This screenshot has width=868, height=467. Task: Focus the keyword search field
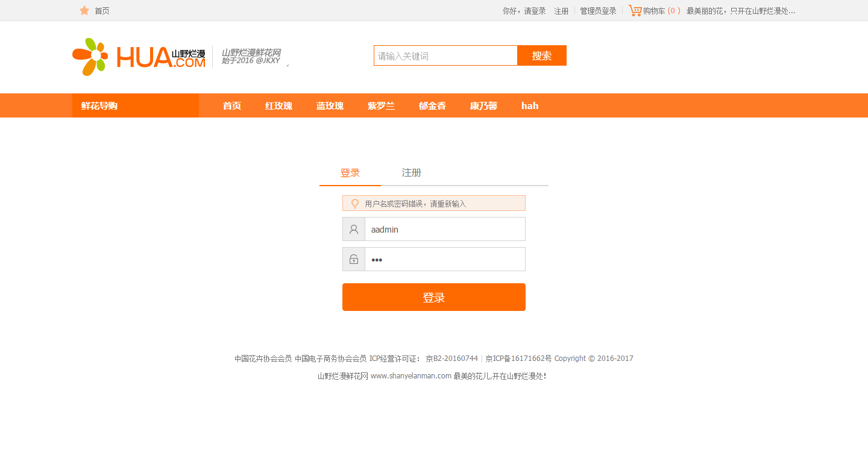445,55
